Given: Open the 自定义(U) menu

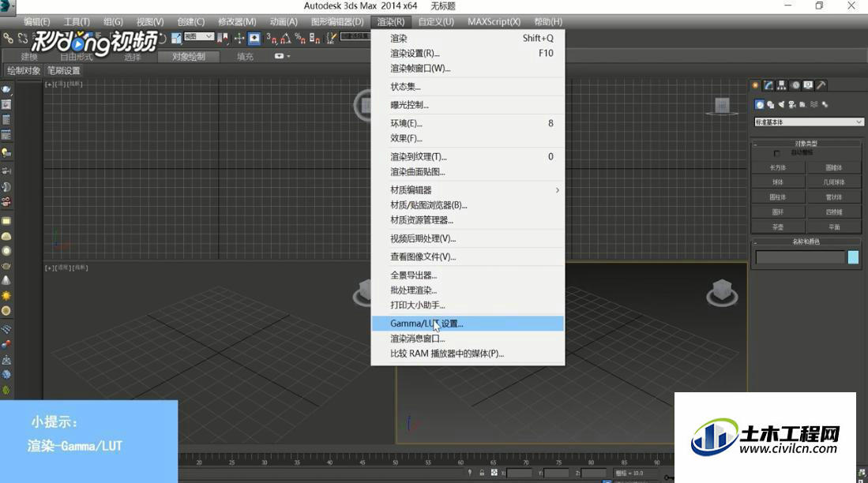Looking at the screenshot, I should 436,21.
